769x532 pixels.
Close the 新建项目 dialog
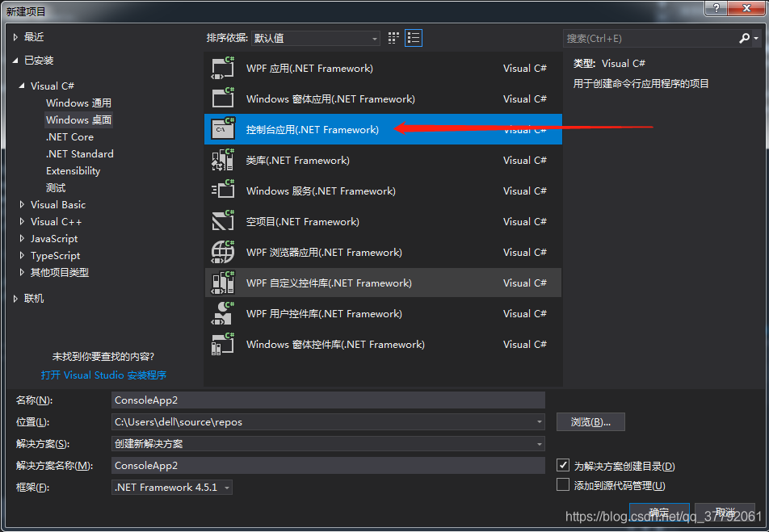click(x=747, y=8)
